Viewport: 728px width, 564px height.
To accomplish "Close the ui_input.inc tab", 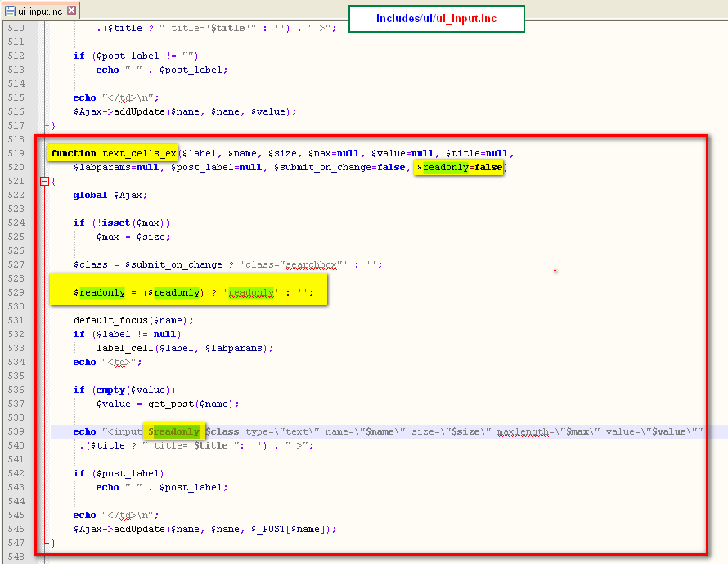I will [x=71, y=10].
